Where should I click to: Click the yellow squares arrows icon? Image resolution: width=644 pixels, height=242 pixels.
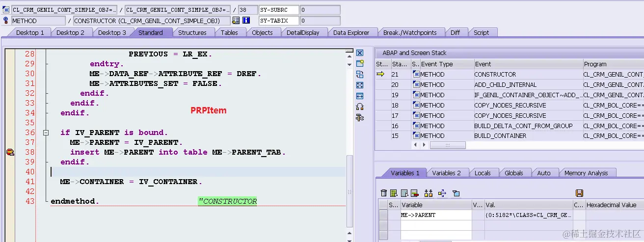click(429, 193)
